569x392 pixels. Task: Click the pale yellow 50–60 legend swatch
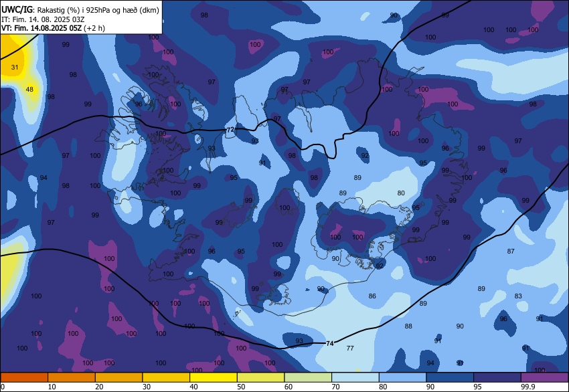click(261, 377)
